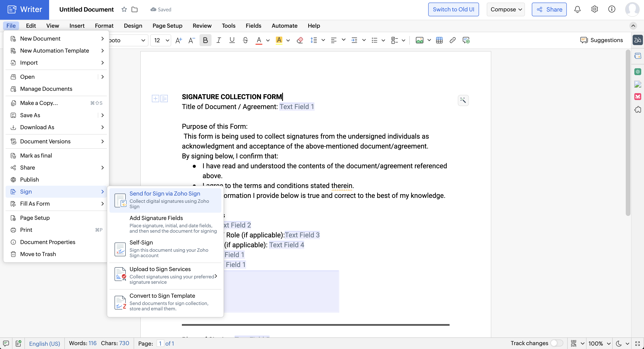Click the increase font size icon

[178, 40]
